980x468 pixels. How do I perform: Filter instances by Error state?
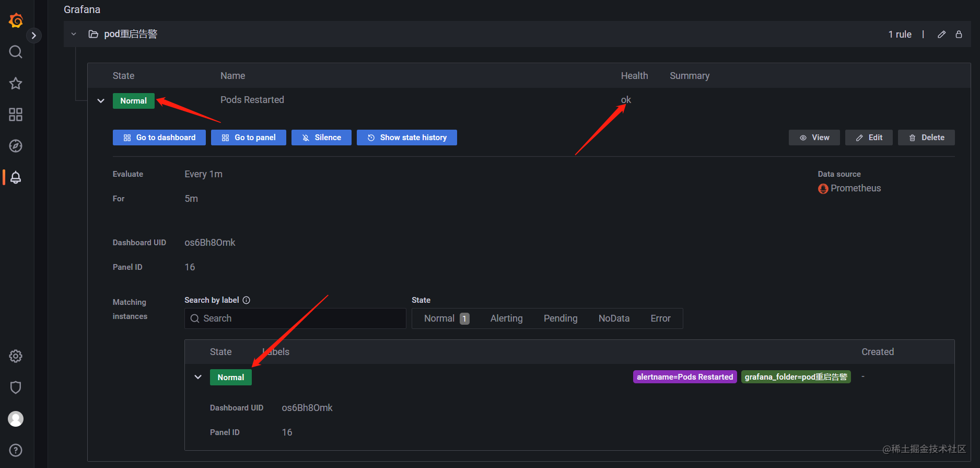660,318
